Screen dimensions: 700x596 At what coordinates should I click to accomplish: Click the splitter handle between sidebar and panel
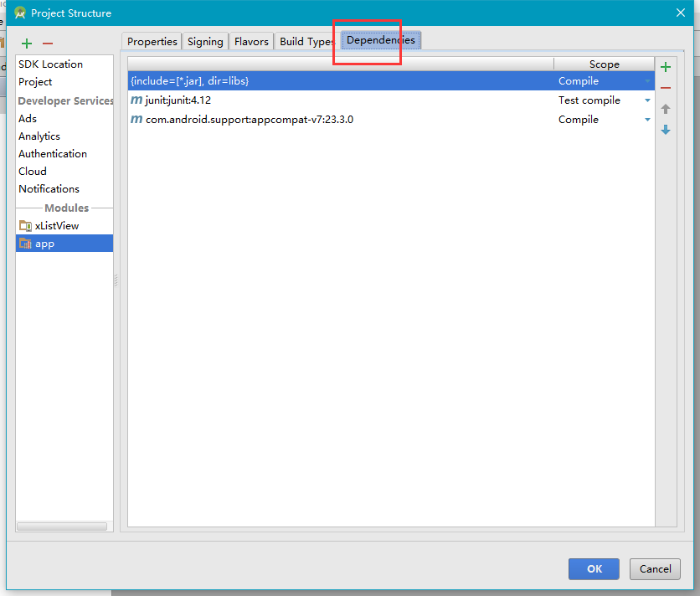(116, 280)
